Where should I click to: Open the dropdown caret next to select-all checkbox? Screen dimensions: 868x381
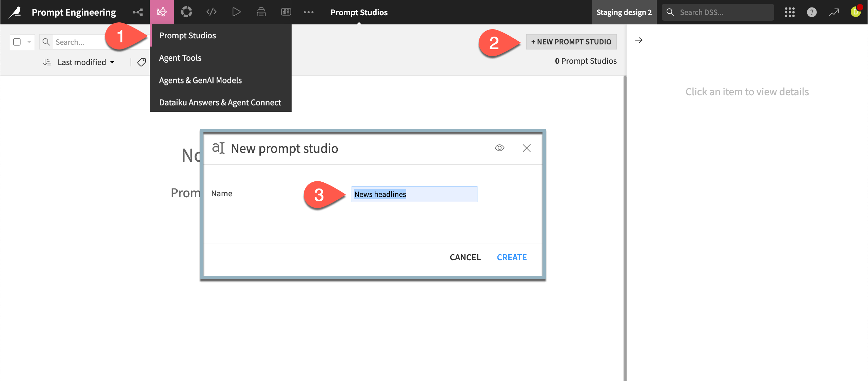pyautogui.click(x=29, y=42)
